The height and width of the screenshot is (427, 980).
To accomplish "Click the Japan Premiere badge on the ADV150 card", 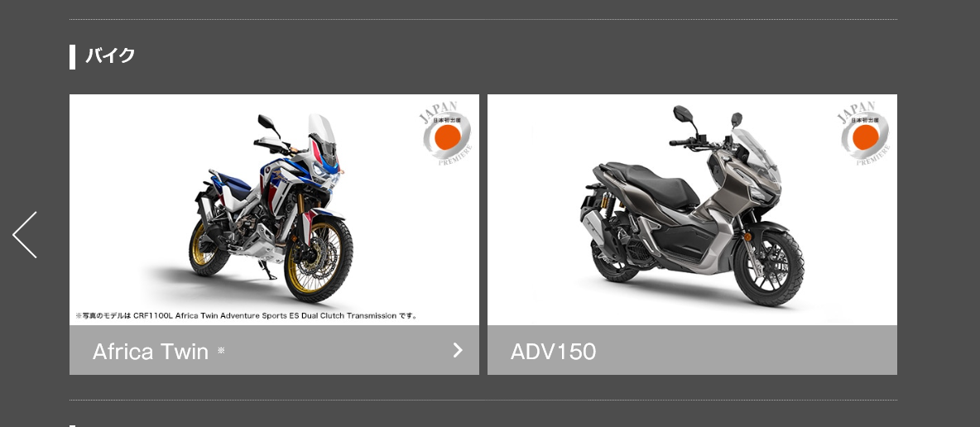I will 865,133.
